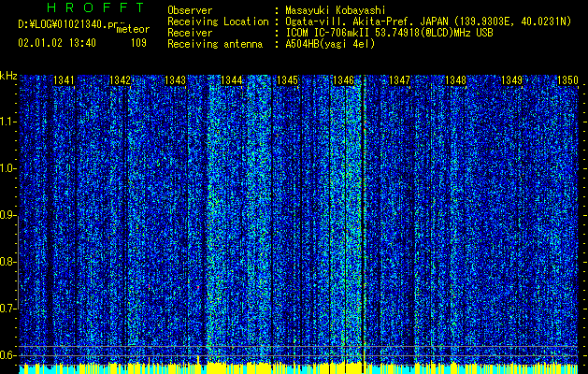588x374 pixels.
Task: Click the A504HB(yagi 4el) antenna text
Action: click(x=330, y=44)
